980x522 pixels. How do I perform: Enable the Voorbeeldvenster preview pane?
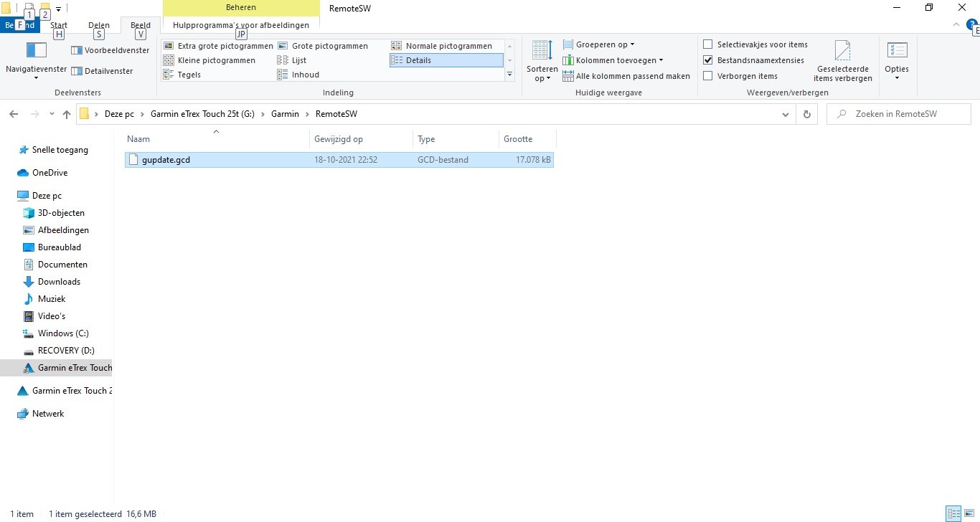tap(110, 51)
